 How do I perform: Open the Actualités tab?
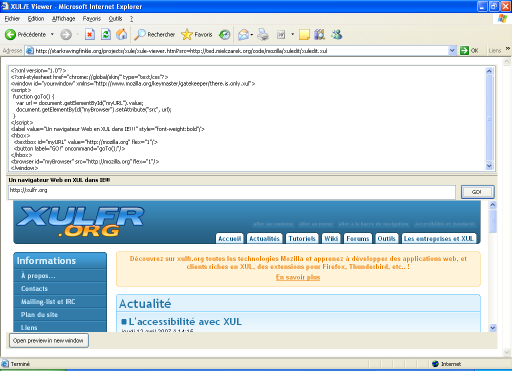pyautogui.click(x=264, y=238)
